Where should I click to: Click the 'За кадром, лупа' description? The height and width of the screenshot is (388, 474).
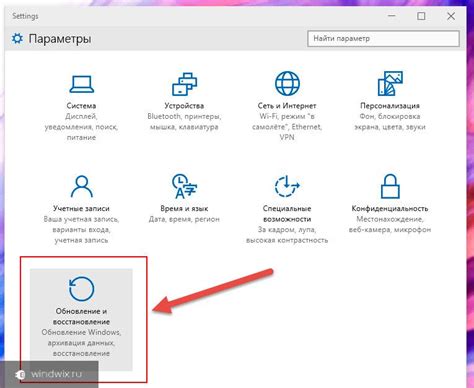tap(287, 235)
